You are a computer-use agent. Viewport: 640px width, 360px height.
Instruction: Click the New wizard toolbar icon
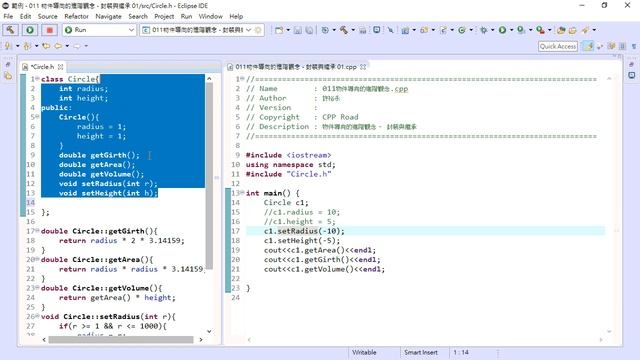click(279, 30)
